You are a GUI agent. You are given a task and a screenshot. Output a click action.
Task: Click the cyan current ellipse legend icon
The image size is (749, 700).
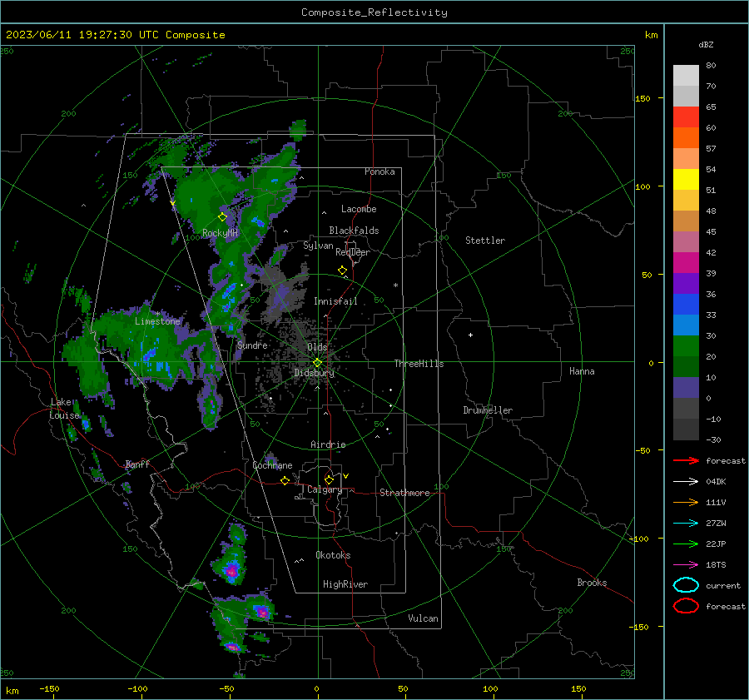pyautogui.click(x=686, y=585)
